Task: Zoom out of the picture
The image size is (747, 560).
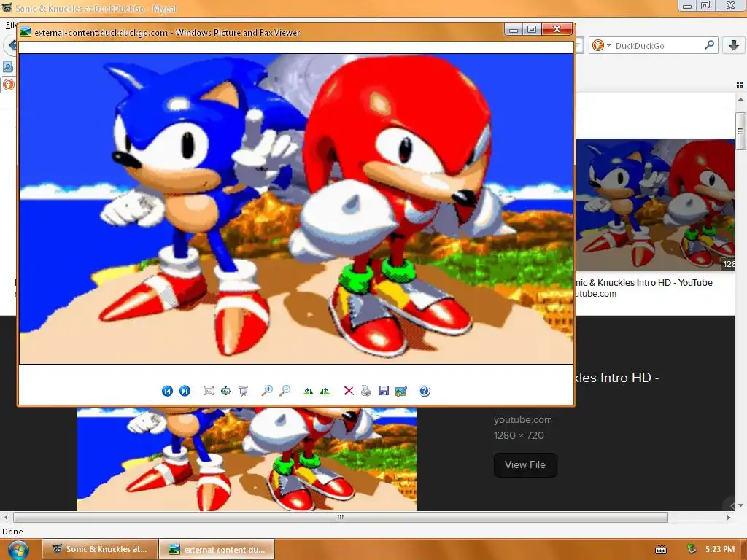Action: [285, 391]
